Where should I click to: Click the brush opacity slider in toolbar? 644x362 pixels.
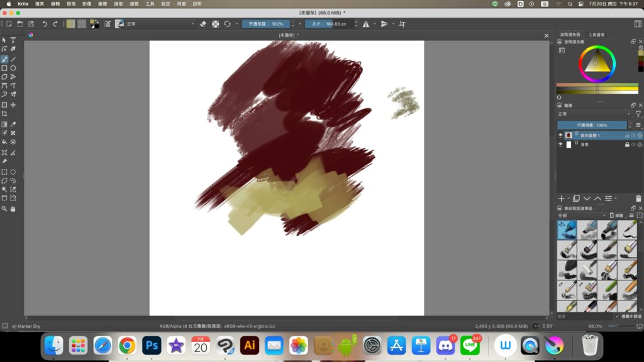pyautogui.click(x=266, y=24)
